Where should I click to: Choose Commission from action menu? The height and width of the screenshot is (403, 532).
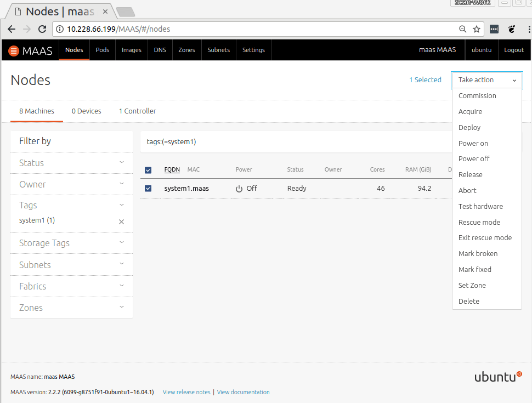487,95
